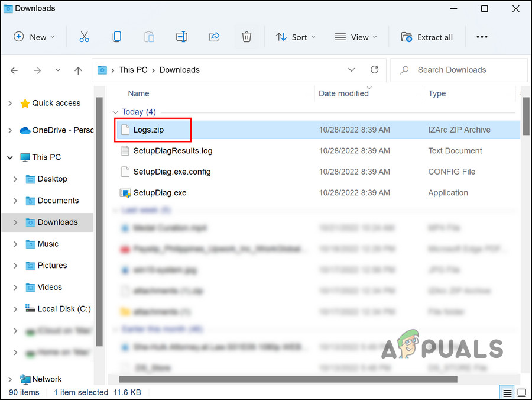This screenshot has width=532, height=400.
Task: Click the Network icon in sidebar
Action: click(25, 379)
